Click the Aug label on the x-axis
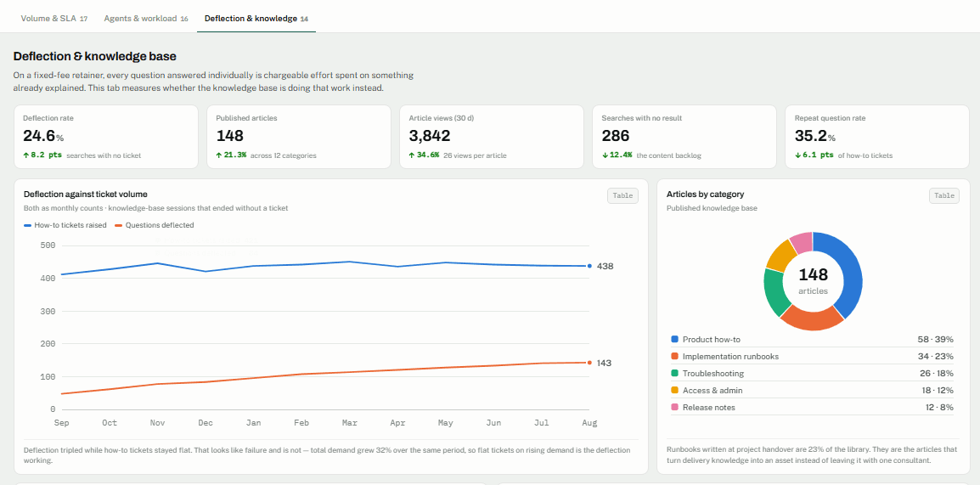The height and width of the screenshot is (485, 980). (589, 423)
